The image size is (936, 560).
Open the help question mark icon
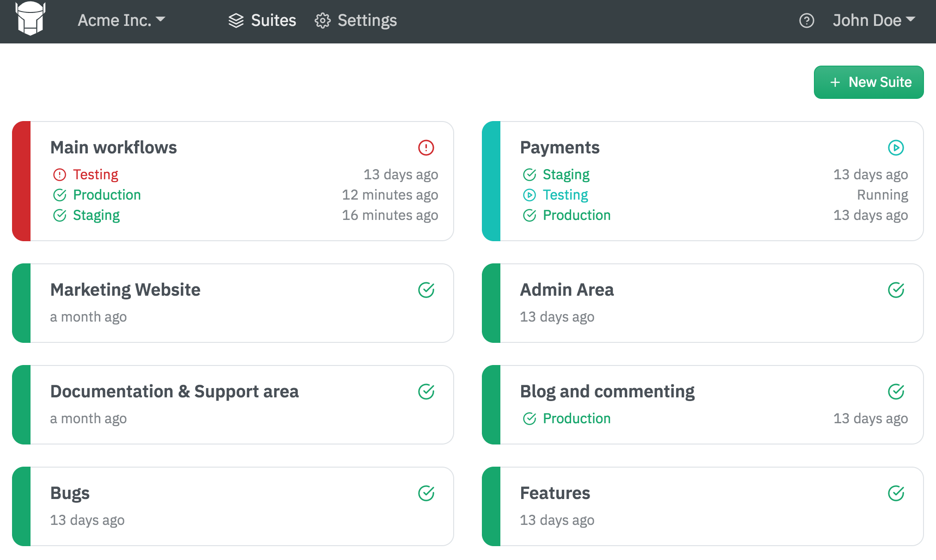(x=807, y=20)
